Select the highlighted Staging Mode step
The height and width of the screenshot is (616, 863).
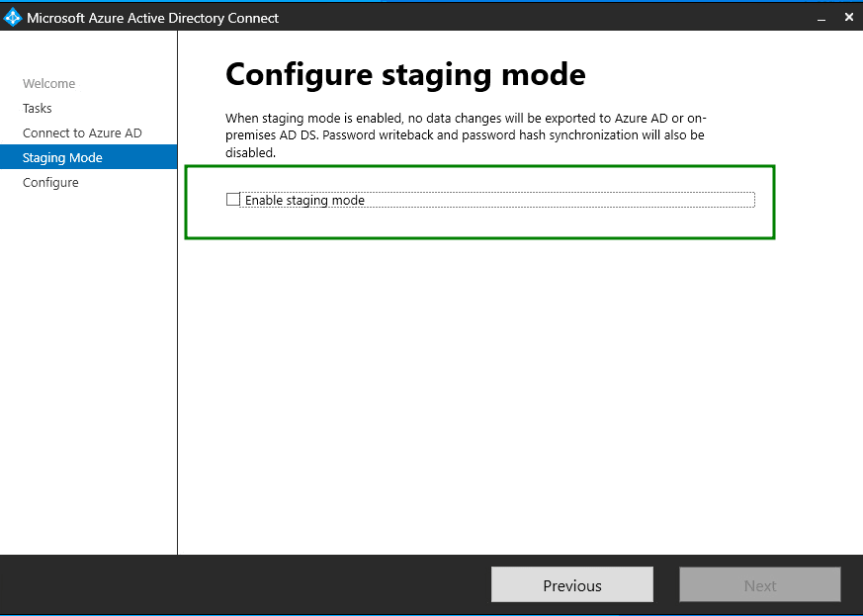62,158
